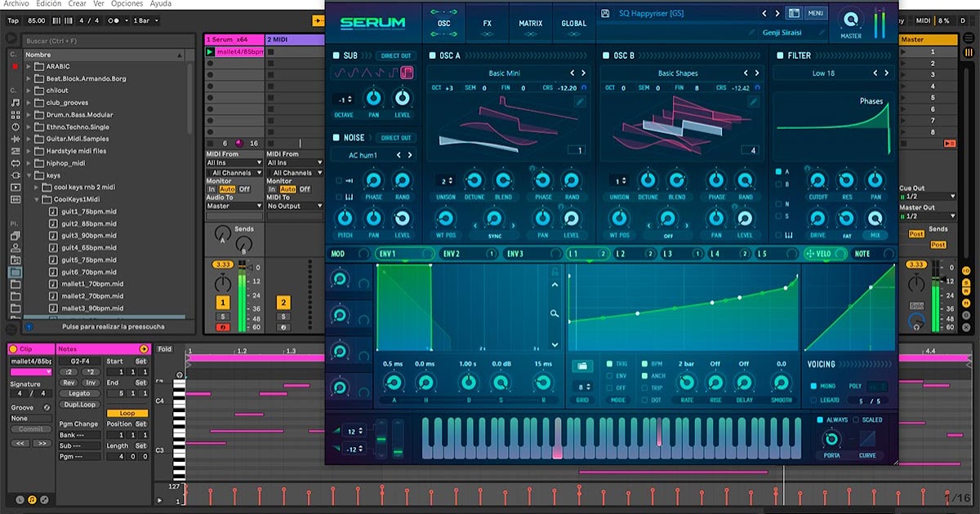The height and width of the screenshot is (514, 980).
Task: Go to previous filter type arrow
Action: coord(876,73)
